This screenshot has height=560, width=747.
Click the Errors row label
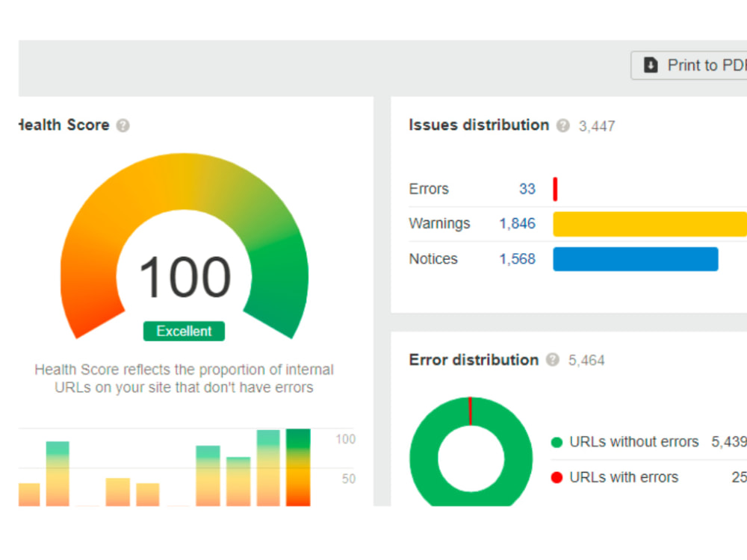point(429,189)
